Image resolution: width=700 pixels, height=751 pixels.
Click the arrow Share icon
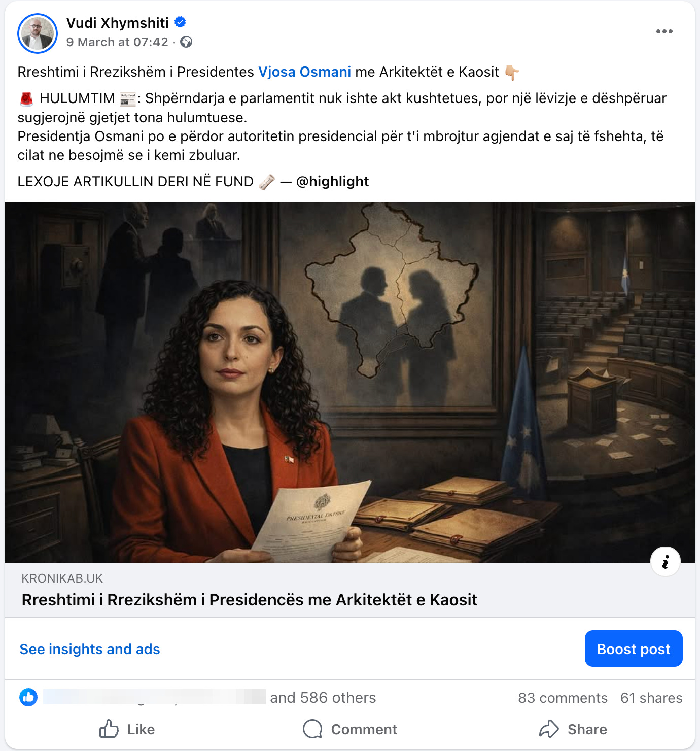pos(549,729)
